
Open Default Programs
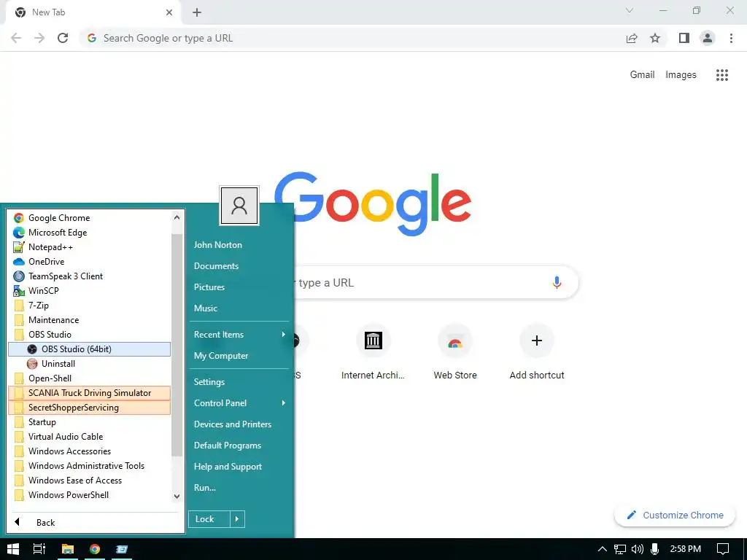239,446
